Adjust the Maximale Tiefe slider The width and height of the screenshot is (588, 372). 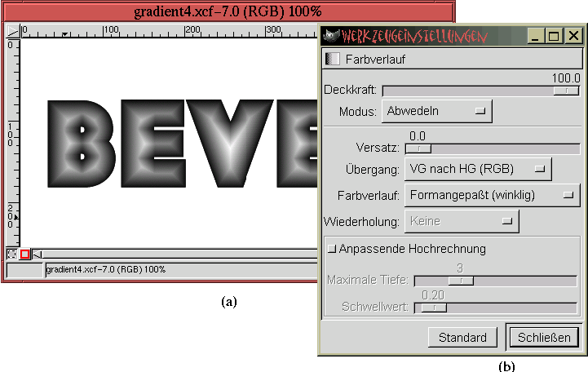tap(461, 281)
